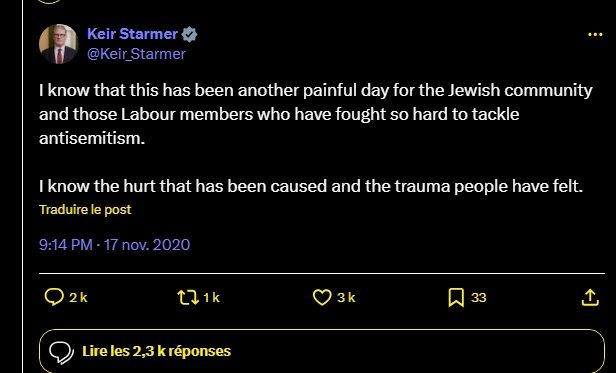Open the three-dot more options menu
616x373 pixels.
click(x=595, y=35)
